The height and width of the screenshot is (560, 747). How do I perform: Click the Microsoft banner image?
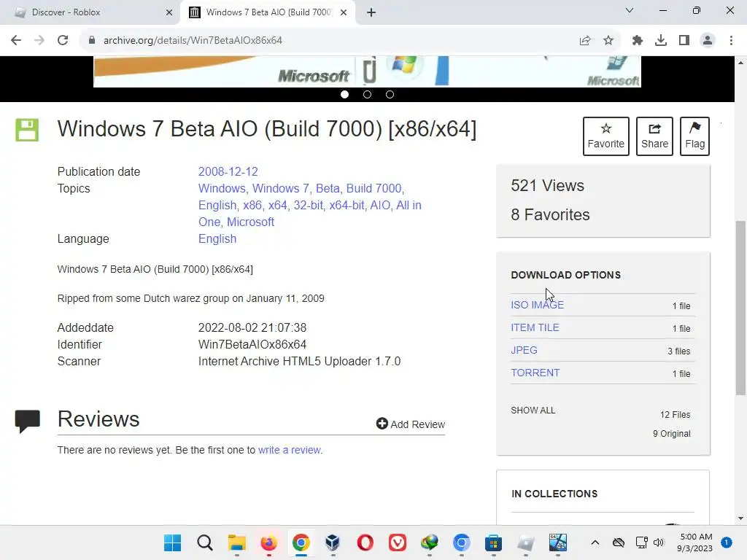(367, 71)
